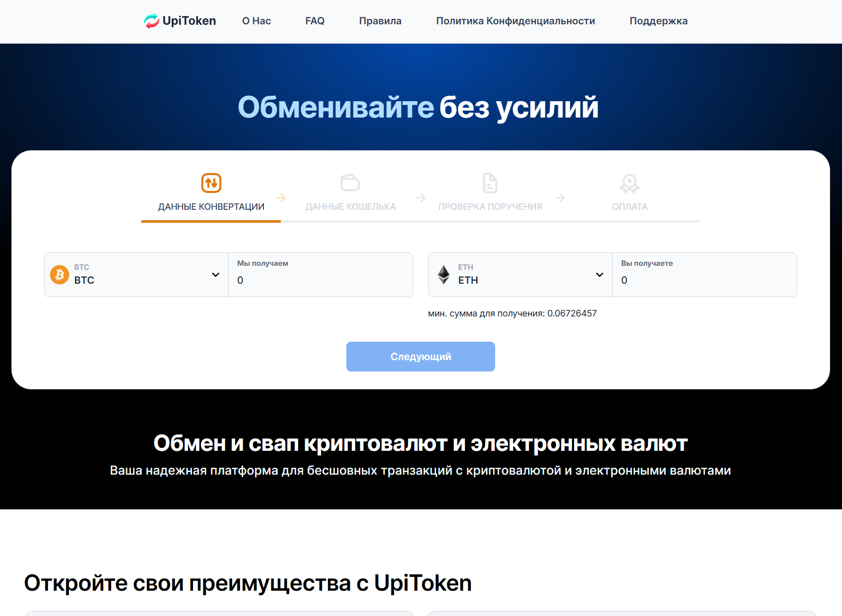Open the ETH currency selector
This screenshot has width=842, height=616.
coord(519,275)
